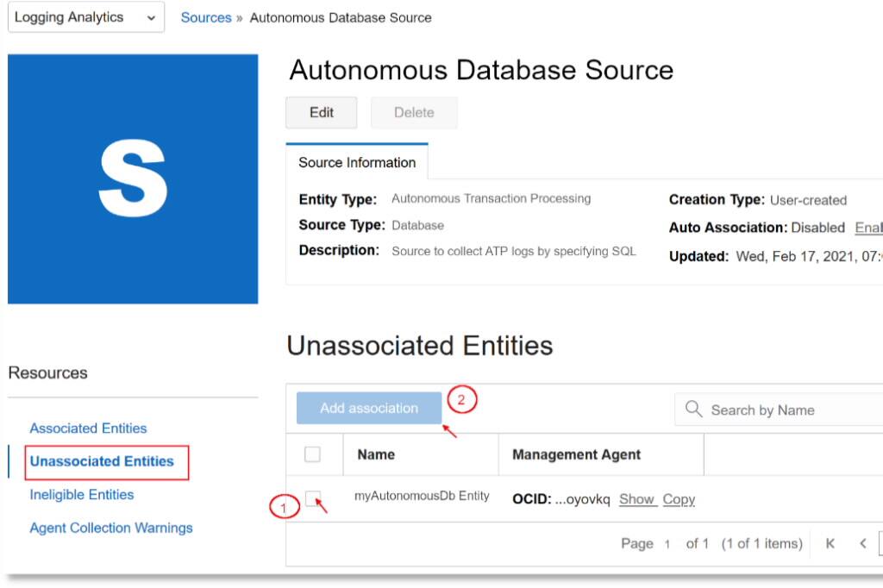Click the previous page chevron icon
Viewport: 883px width, 588px height.
coord(862,543)
